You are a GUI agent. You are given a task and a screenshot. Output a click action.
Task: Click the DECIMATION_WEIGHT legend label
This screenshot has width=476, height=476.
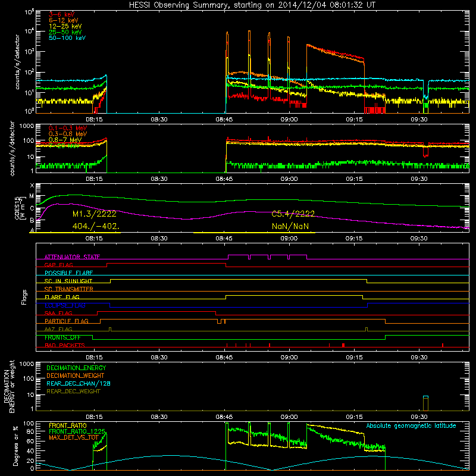tap(76, 375)
